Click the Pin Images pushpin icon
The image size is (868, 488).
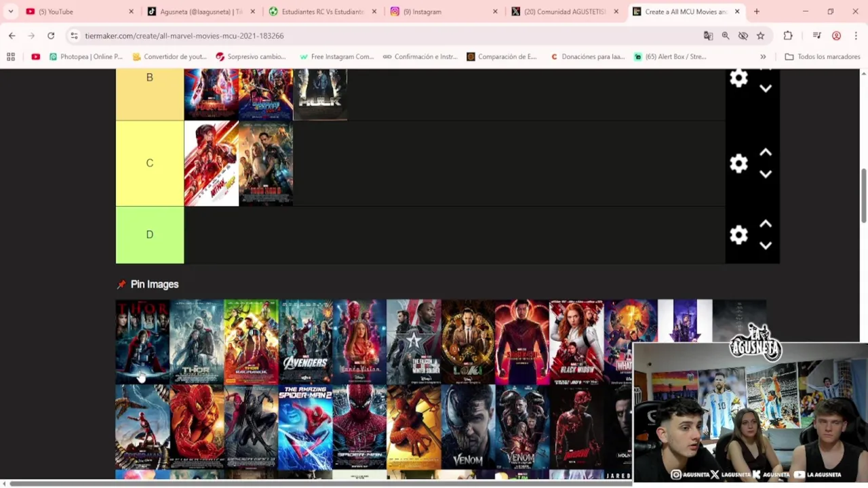[121, 285]
